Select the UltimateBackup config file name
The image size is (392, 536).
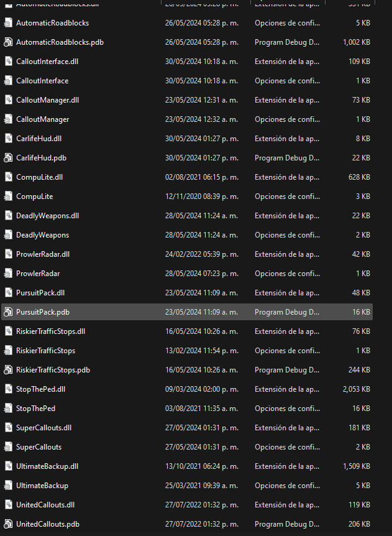click(x=42, y=486)
